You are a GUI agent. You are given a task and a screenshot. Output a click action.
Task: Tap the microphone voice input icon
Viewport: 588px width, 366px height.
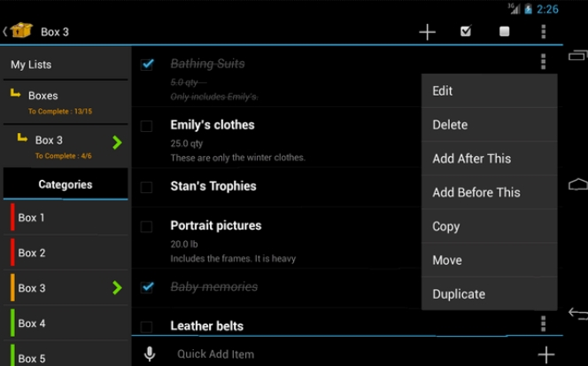pos(150,354)
